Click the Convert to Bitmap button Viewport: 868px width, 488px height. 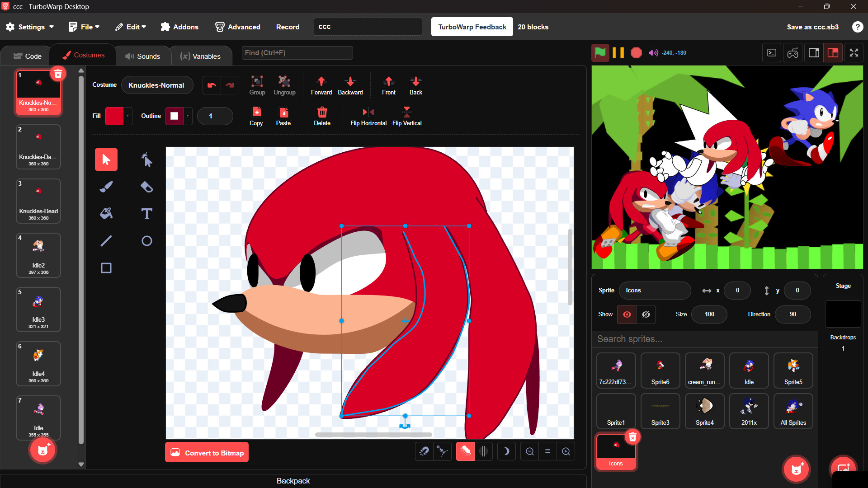coord(207,452)
